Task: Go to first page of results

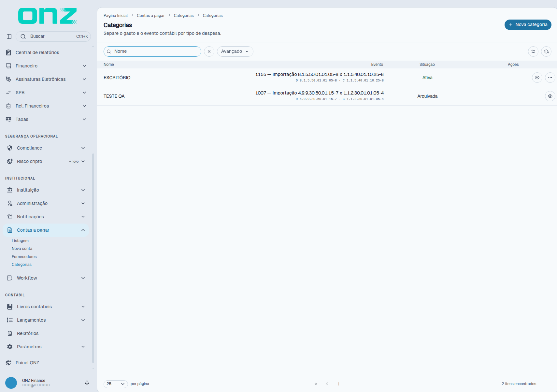Action: click(x=316, y=384)
